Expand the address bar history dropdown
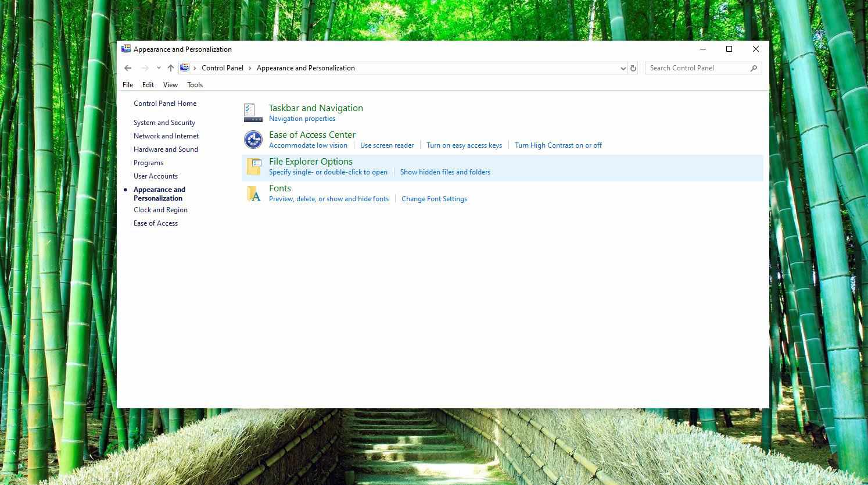 click(x=623, y=68)
